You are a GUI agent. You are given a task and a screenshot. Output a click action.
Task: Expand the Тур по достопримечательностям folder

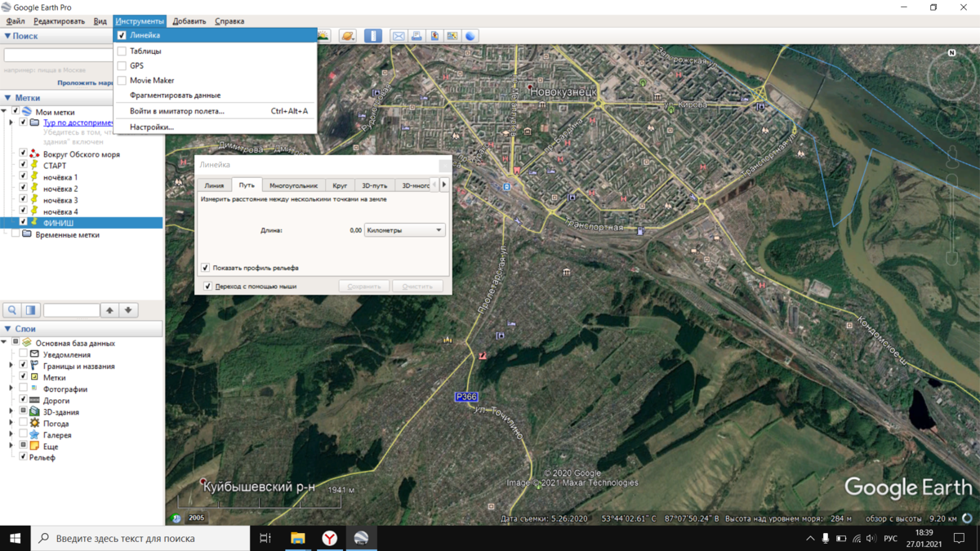click(11, 123)
